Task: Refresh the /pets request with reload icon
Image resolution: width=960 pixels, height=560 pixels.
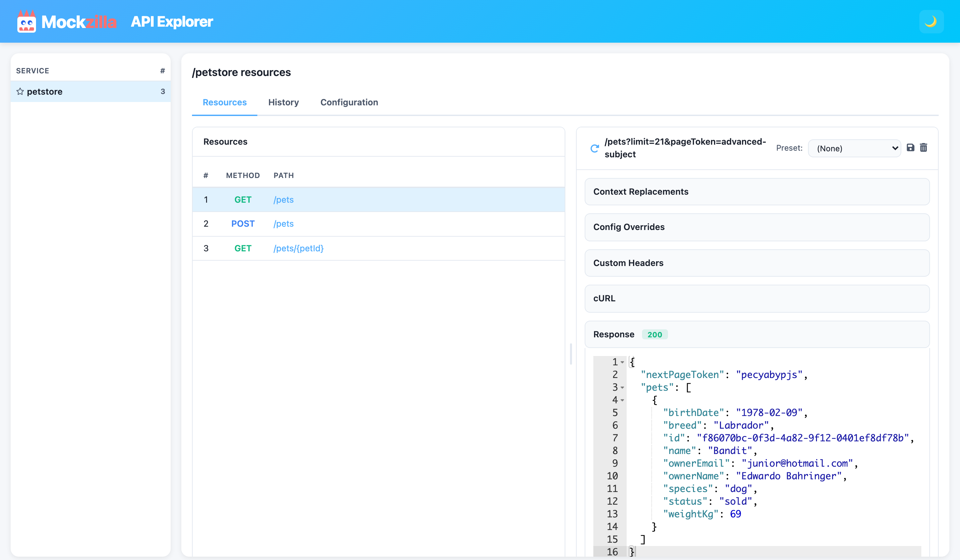Action: (594, 148)
